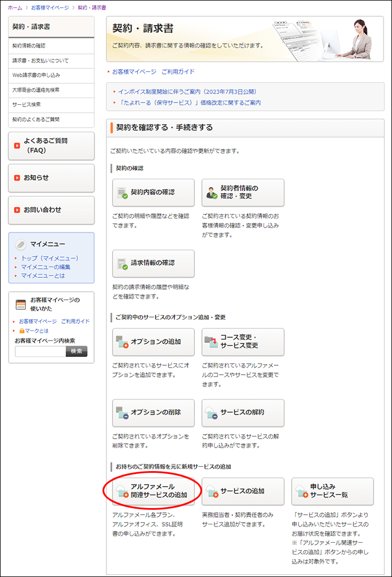This screenshot has height=577, width=392.
Task: Open sidebar お客様マイページ ご利用ガイド link
Action: point(54,321)
